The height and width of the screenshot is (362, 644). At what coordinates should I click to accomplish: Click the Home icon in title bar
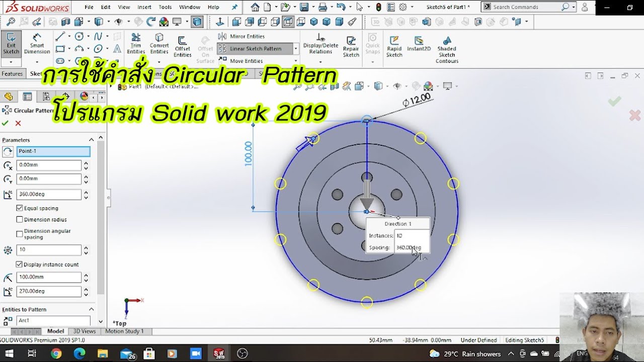click(255, 7)
